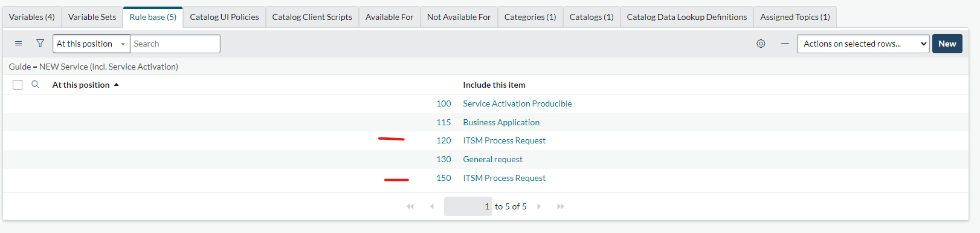Open the 'At this position' search field dropdown
The width and height of the screenshot is (980, 233).
coord(91,44)
